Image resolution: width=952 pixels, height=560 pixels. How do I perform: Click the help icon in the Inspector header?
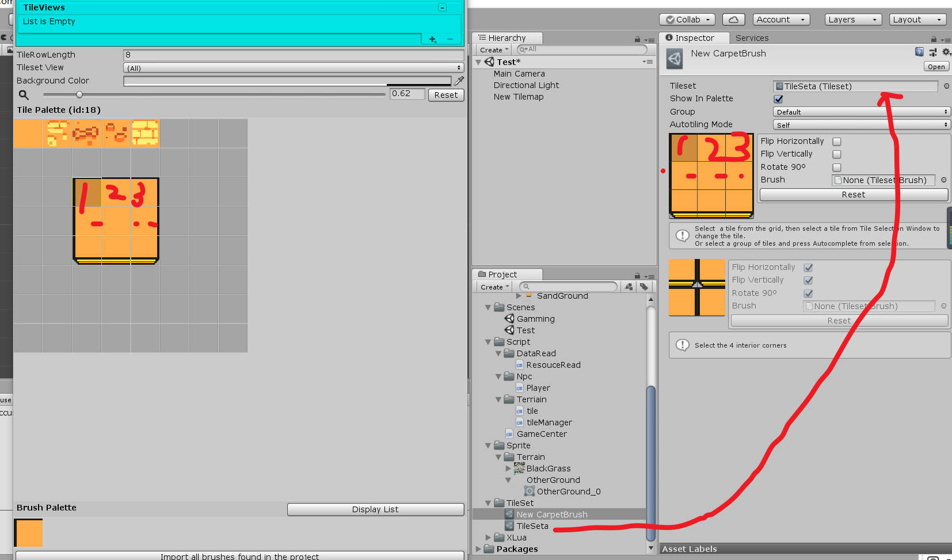coord(919,52)
